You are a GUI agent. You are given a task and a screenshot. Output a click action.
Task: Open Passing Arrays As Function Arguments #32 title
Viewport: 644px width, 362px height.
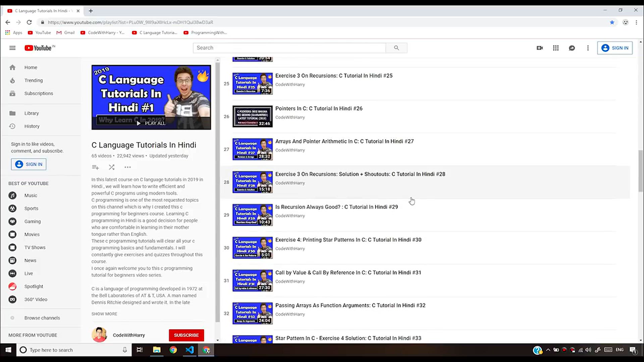(350, 306)
